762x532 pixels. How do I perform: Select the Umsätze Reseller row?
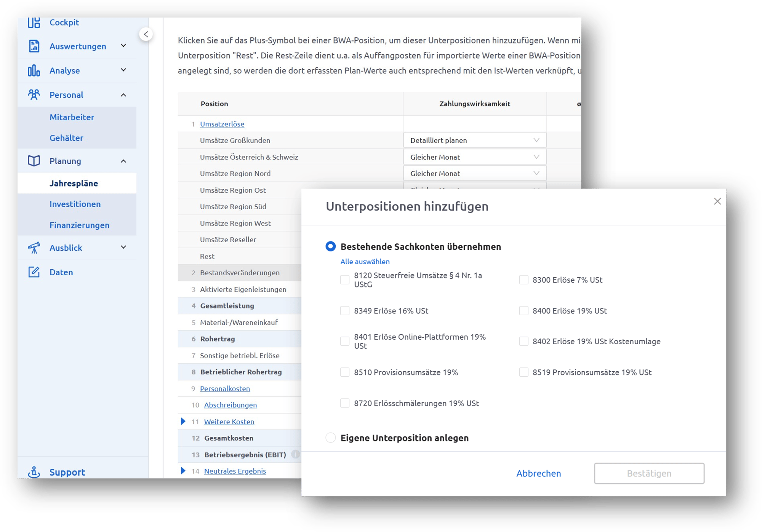point(240,240)
